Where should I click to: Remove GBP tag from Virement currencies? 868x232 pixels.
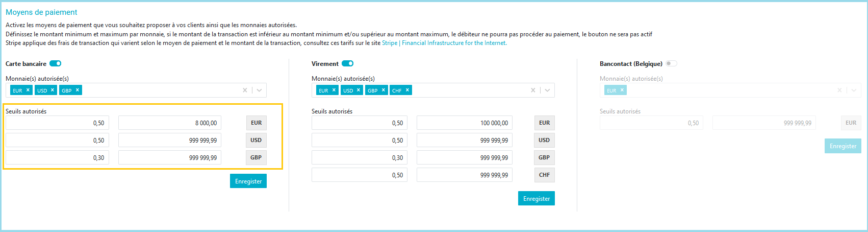tap(384, 90)
